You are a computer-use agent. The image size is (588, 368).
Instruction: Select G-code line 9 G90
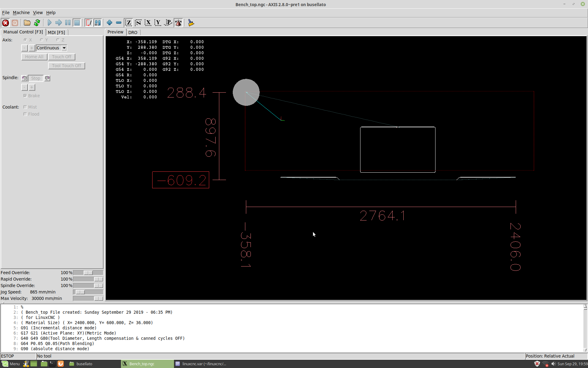[55, 349]
